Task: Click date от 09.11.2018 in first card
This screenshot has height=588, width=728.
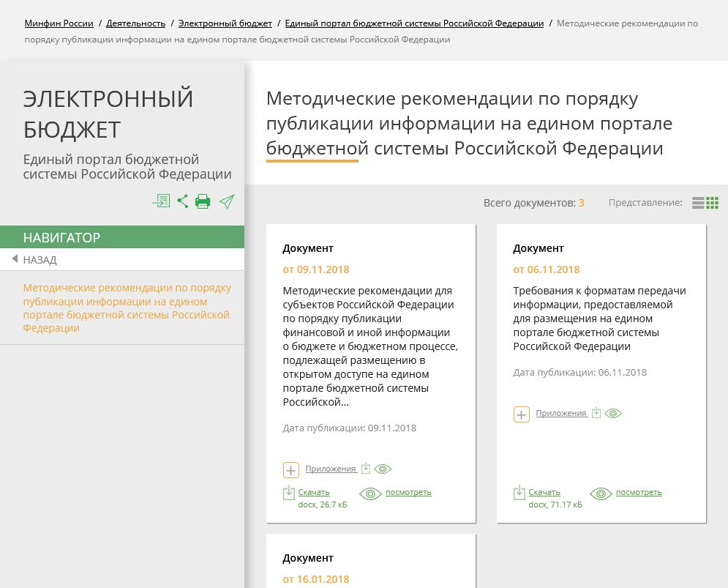Action: click(316, 269)
